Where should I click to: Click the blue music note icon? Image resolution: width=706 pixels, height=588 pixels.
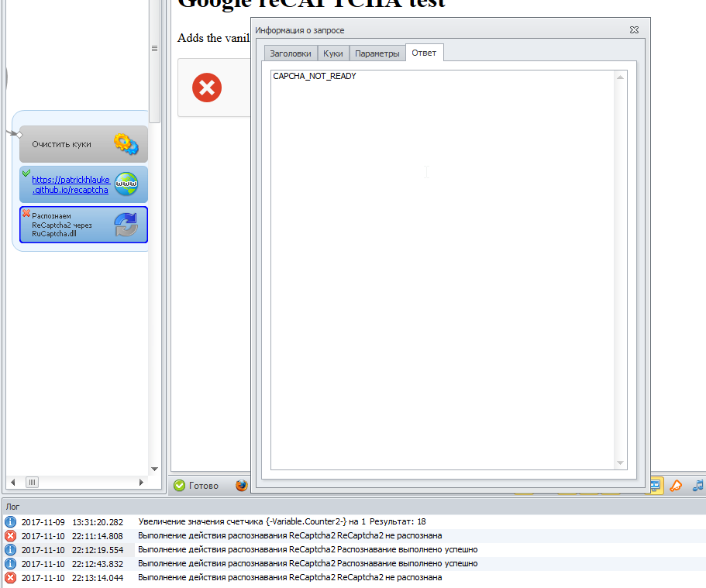(698, 486)
